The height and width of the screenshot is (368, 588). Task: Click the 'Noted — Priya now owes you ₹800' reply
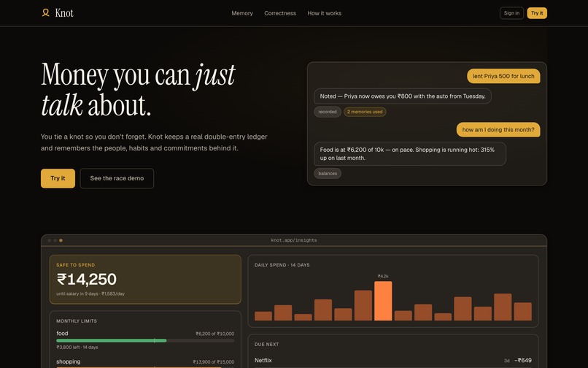click(x=403, y=96)
